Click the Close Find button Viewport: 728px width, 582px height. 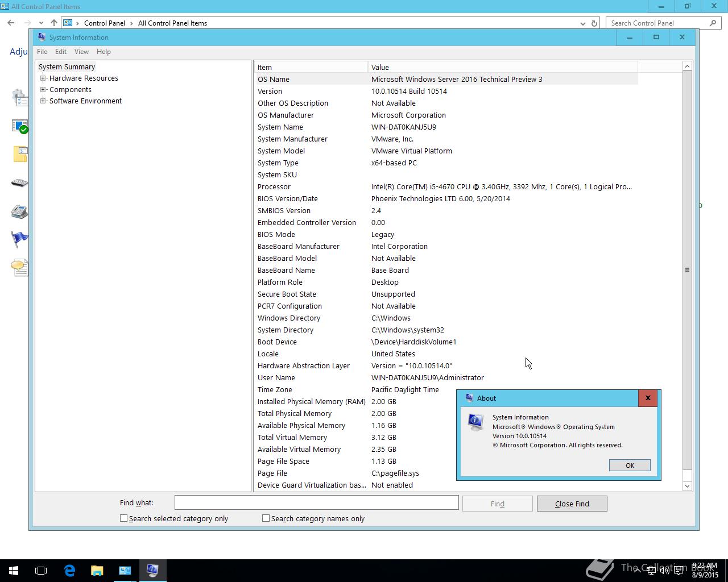click(572, 504)
